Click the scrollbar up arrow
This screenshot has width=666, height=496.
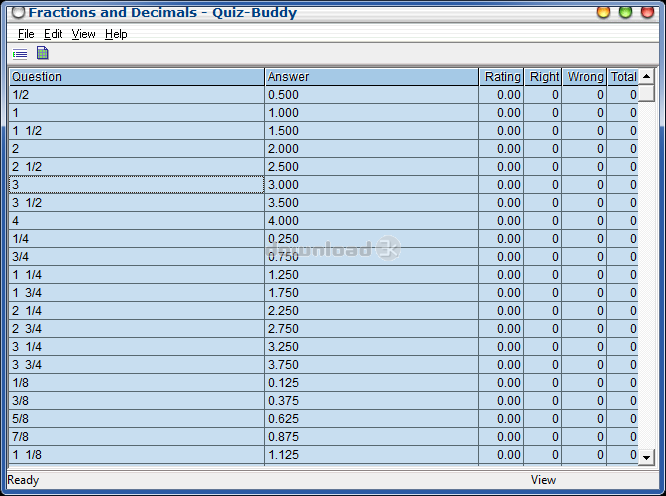646,76
